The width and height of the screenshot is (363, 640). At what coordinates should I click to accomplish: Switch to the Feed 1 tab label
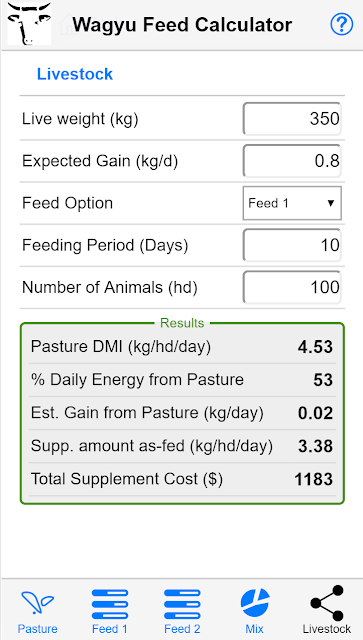pyautogui.click(x=110, y=629)
